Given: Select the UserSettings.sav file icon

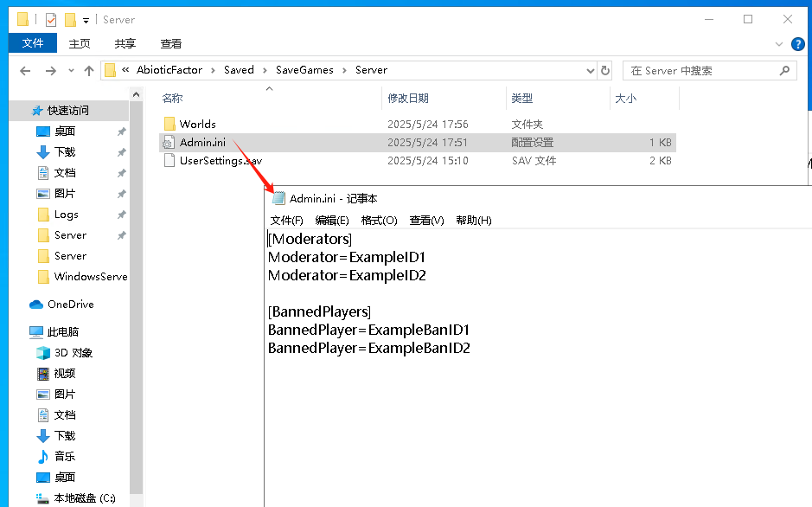Looking at the screenshot, I should click(x=169, y=161).
